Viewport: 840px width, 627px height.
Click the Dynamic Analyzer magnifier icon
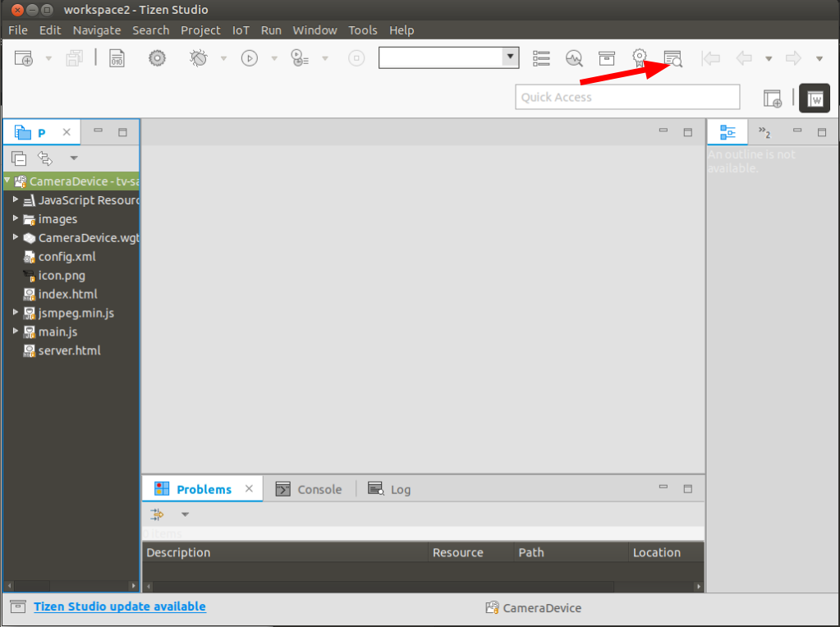pos(574,57)
